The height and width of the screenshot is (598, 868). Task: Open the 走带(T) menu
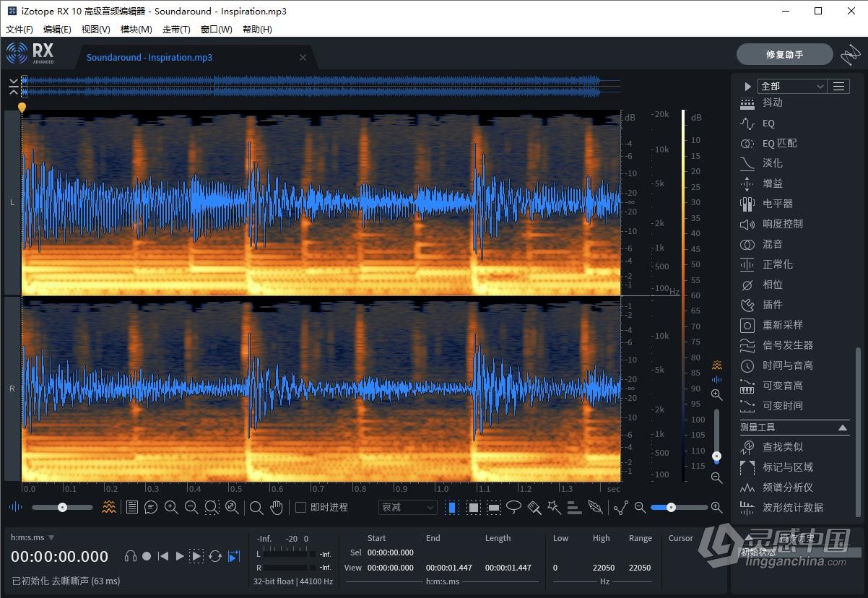click(x=176, y=30)
